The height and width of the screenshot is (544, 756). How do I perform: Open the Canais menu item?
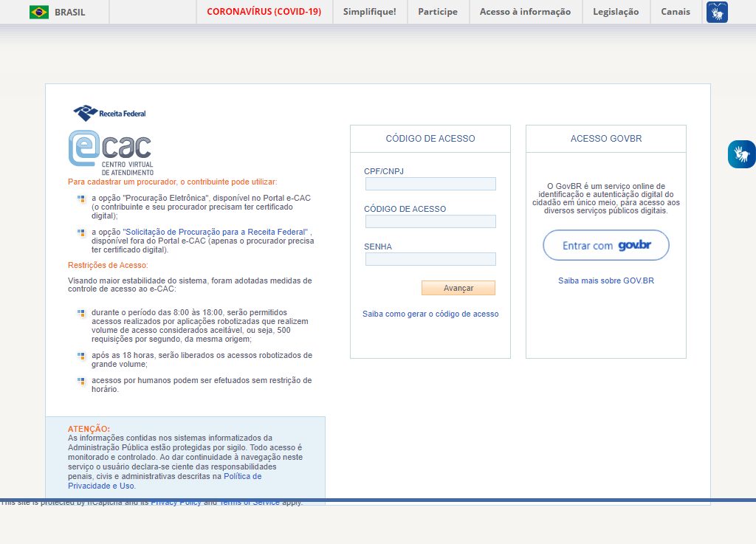tap(676, 12)
